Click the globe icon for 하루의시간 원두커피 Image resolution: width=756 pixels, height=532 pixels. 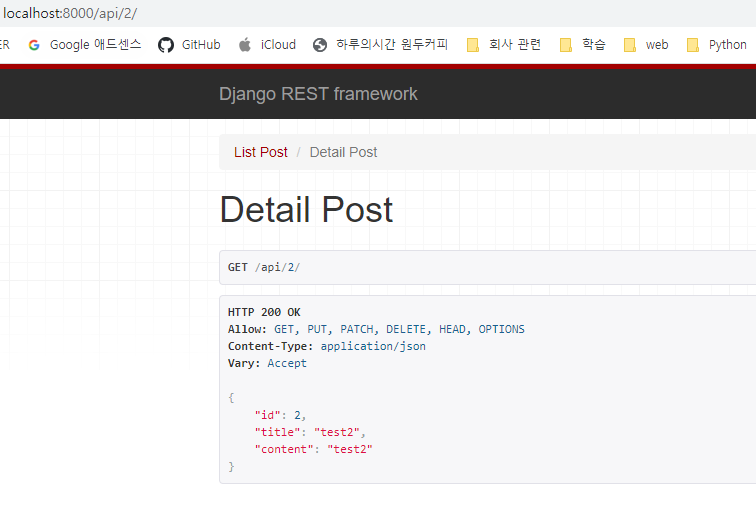pyautogui.click(x=320, y=45)
